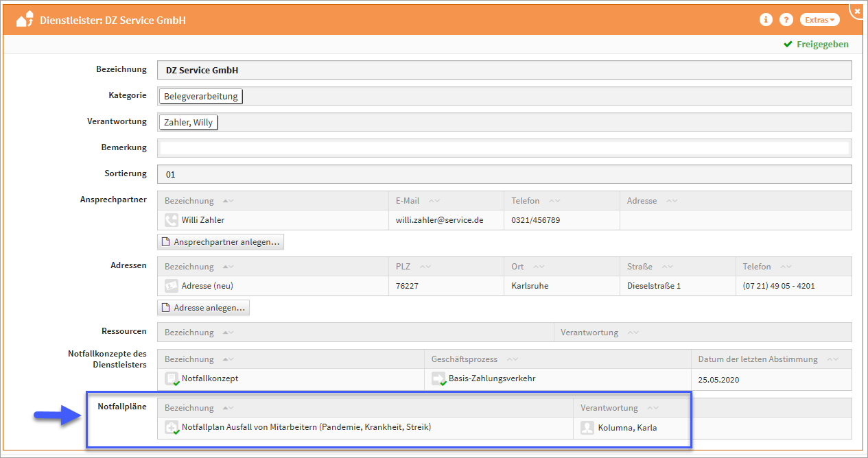Select the Zahler, Willy responsibility tag
Viewport: 868px width, 458px height.
click(188, 123)
